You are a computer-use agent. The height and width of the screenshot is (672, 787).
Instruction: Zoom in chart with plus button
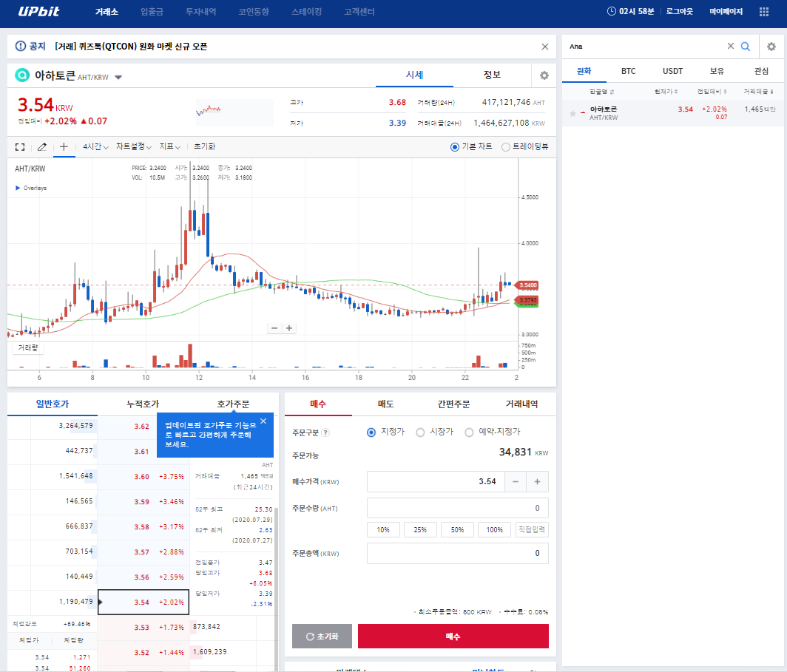point(289,328)
